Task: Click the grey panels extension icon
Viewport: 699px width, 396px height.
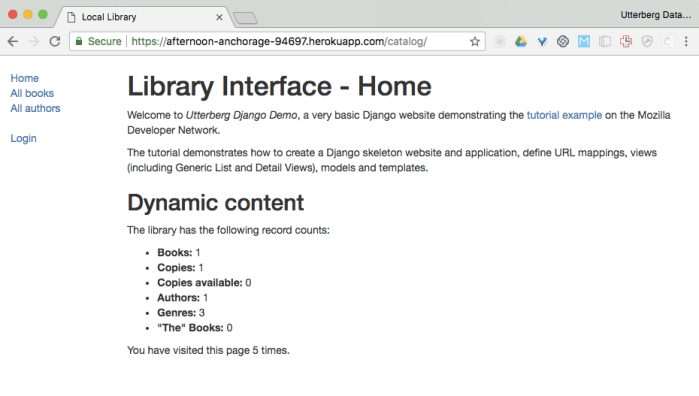Action: pos(605,41)
